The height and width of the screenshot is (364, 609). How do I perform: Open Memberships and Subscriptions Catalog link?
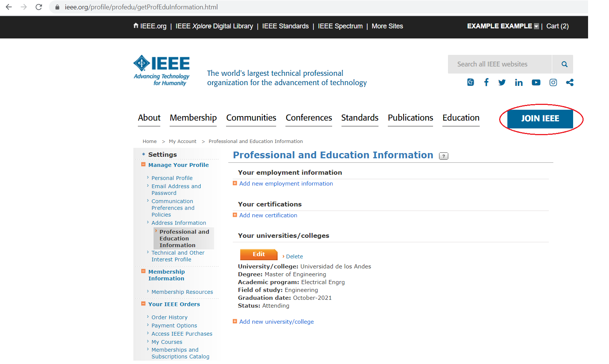[x=180, y=353]
